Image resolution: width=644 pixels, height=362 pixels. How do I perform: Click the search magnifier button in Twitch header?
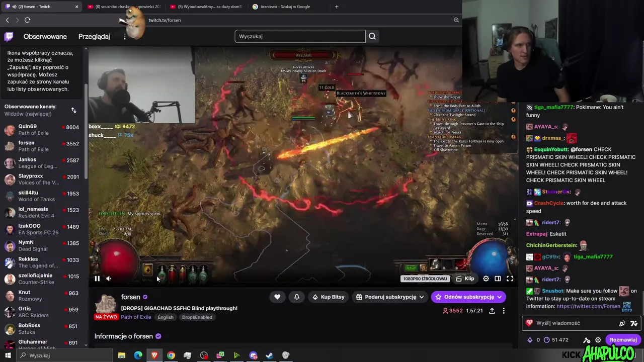point(372,36)
